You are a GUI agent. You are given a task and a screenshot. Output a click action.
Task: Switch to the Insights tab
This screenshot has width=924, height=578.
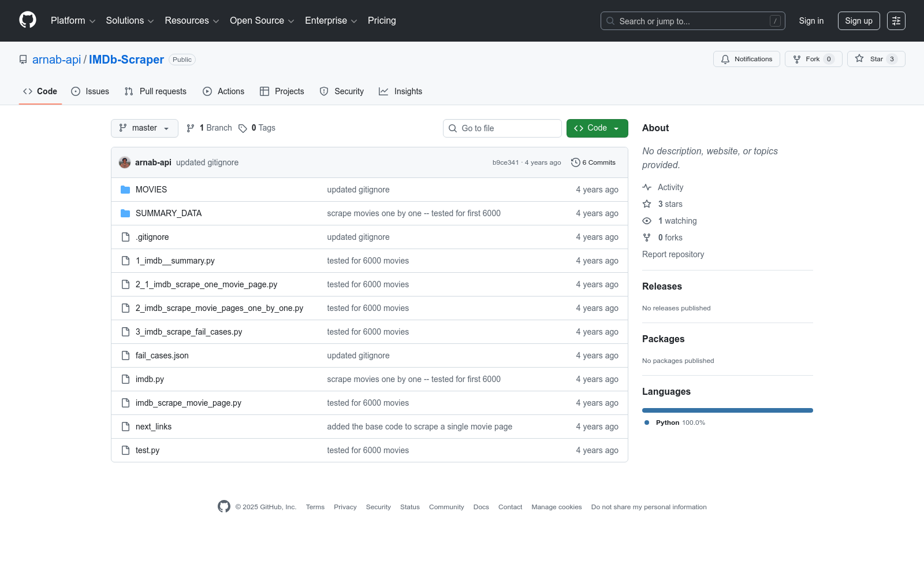click(x=401, y=91)
